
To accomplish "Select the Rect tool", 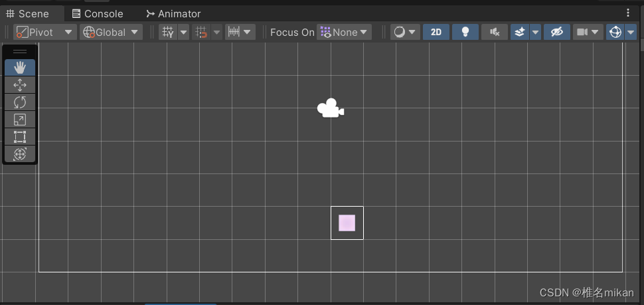I will pyautogui.click(x=20, y=137).
